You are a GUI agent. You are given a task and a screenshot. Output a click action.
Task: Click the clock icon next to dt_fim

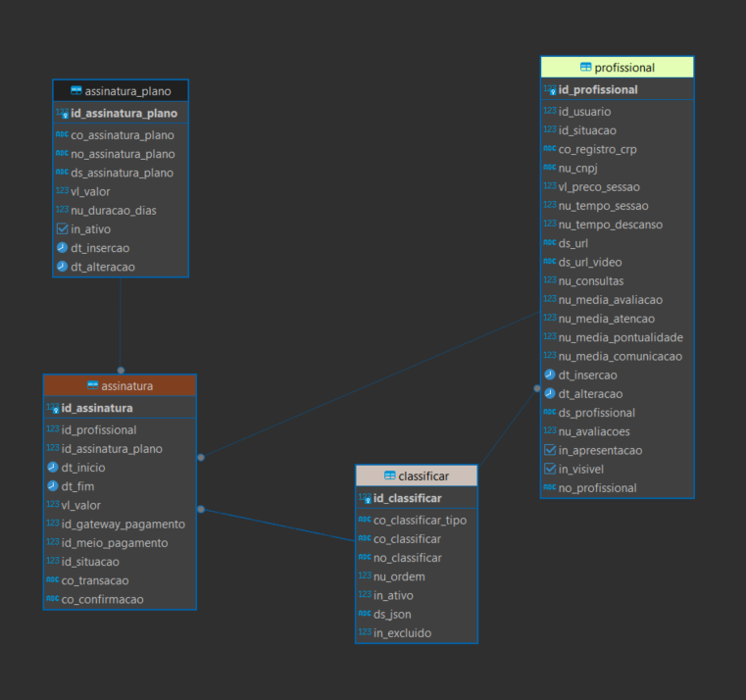tap(53, 486)
